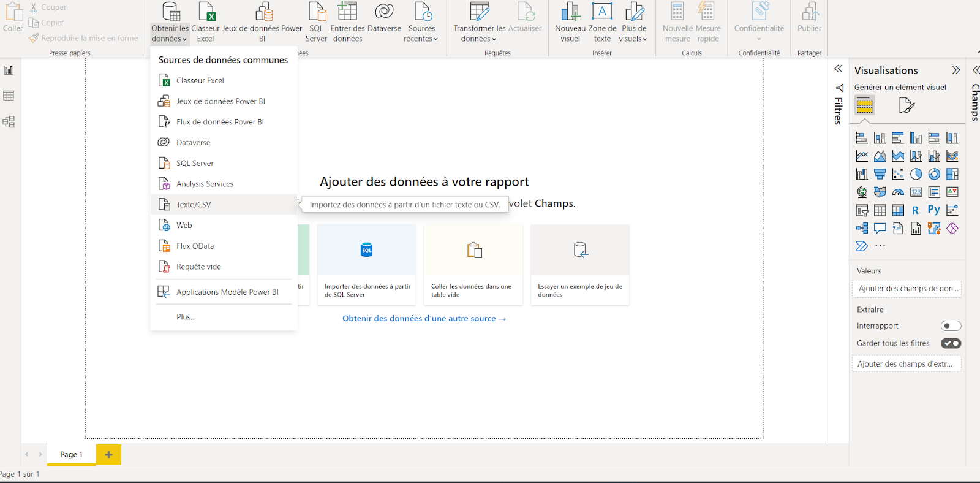
Task: Select the treemap visual
Action: (952, 174)
